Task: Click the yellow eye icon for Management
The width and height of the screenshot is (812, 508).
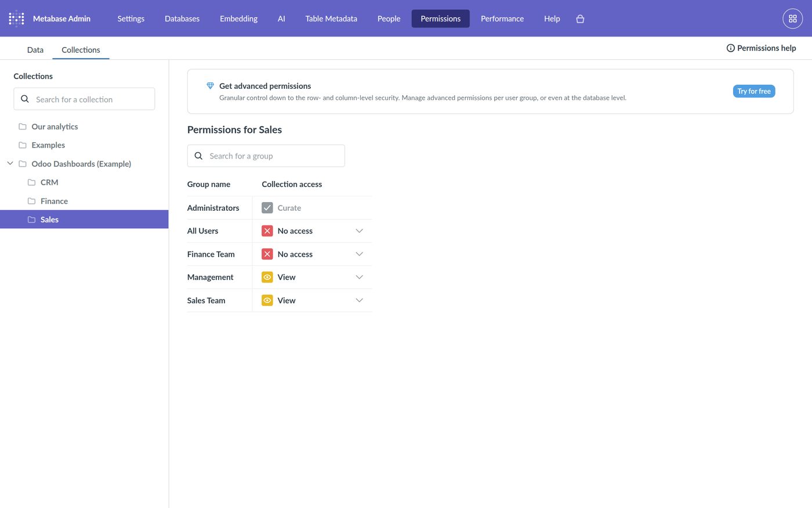Action: tap(267, 278)
